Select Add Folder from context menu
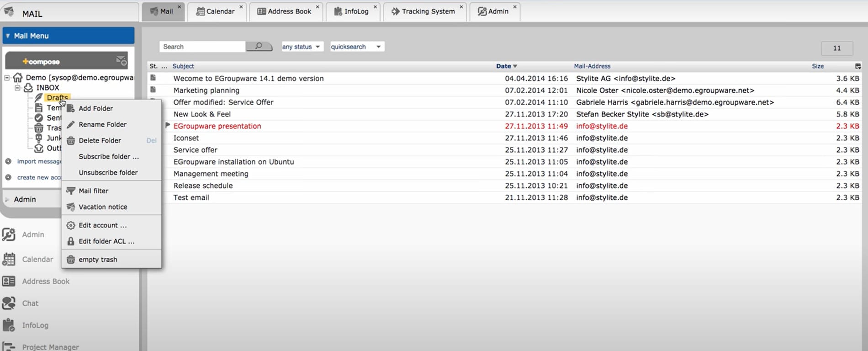The image size is (868, 351). pyautogui.click(x=111, y=108)
